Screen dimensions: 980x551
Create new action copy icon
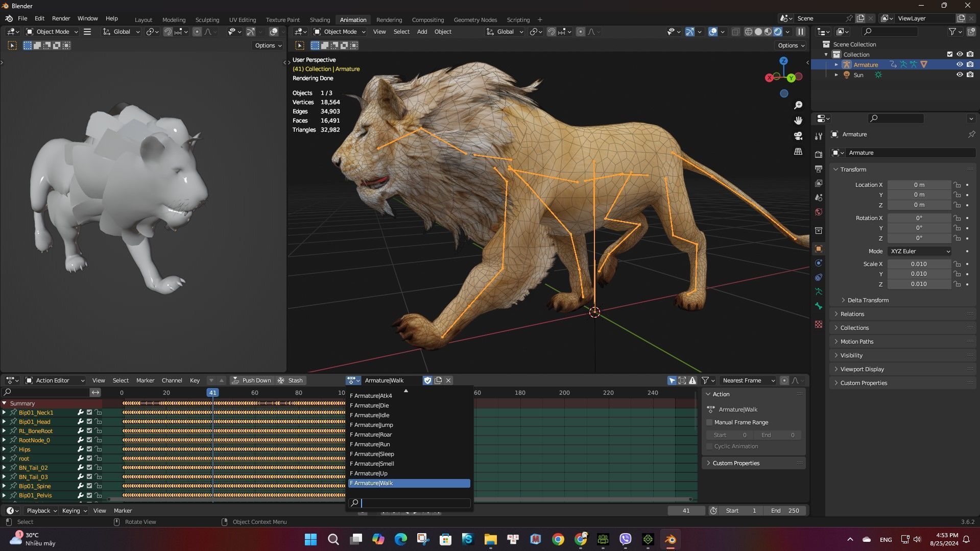(438, 380)
